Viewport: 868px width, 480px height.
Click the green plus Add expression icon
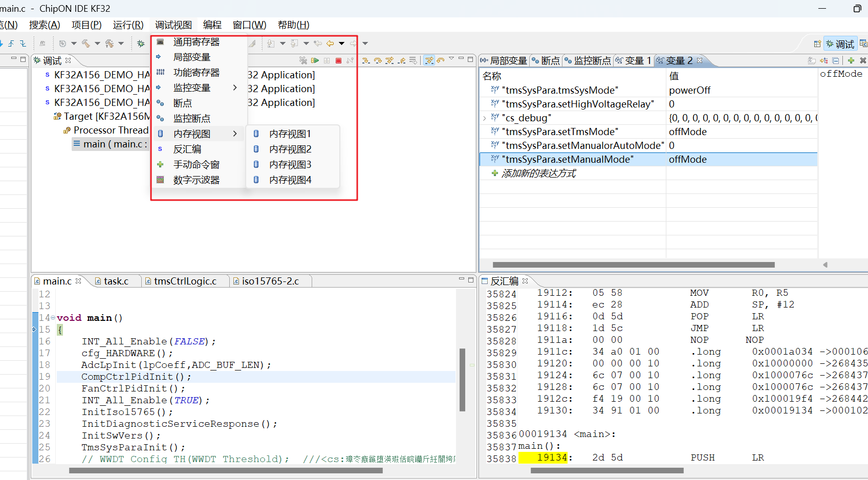click(x=851, y=60)
